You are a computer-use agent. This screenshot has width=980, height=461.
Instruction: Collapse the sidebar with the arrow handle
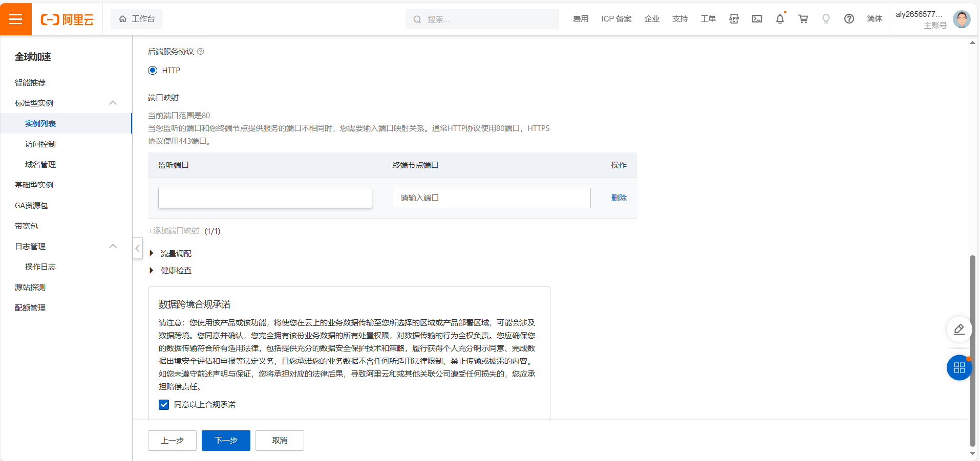[x=137, y=248]
